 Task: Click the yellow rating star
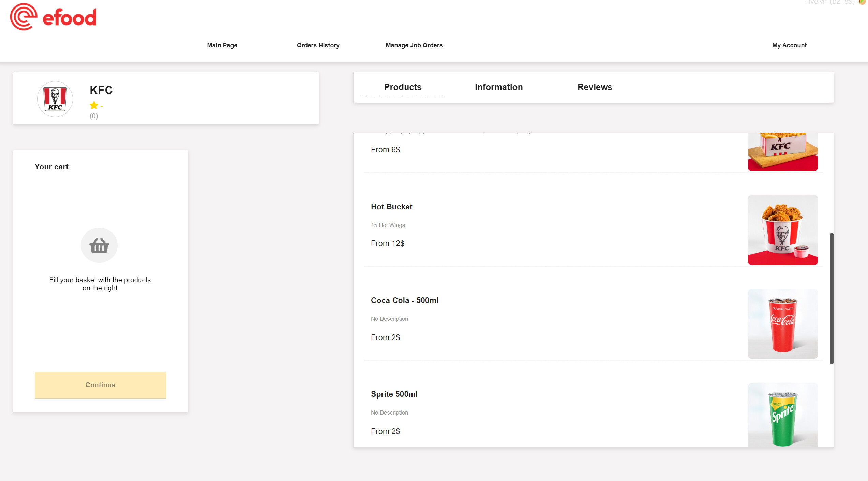click(x=94, y=105)
